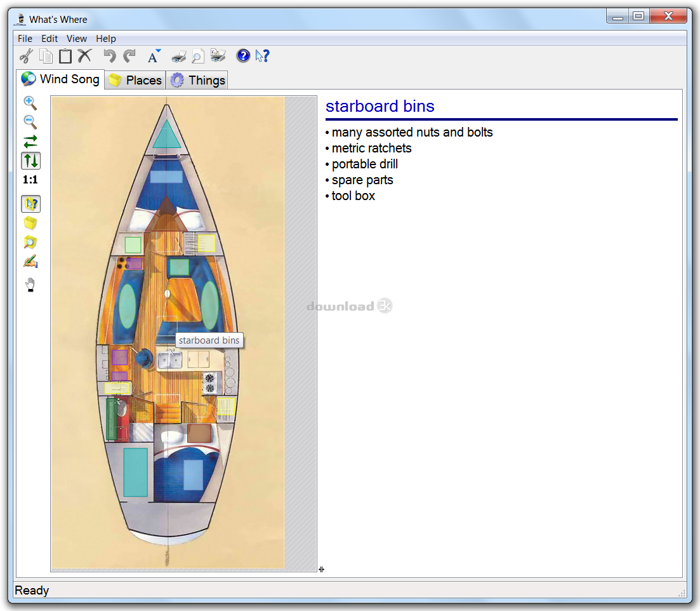Switch to the Things tab

pos(198,80)
